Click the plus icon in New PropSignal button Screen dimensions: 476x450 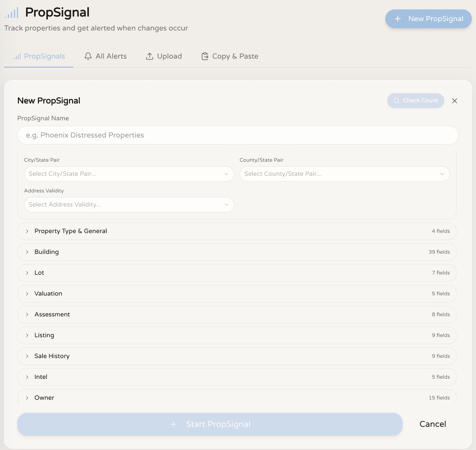tap(398, 19)
